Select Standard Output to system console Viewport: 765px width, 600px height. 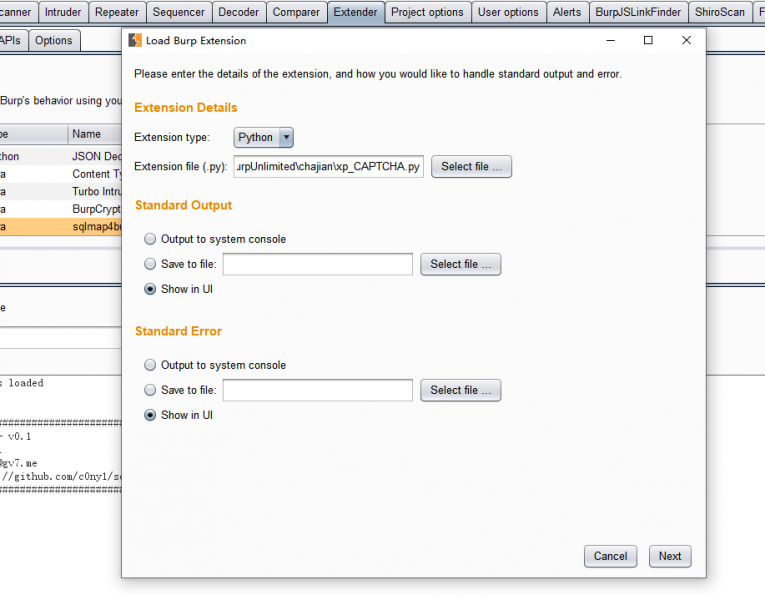tap(151, 239)
